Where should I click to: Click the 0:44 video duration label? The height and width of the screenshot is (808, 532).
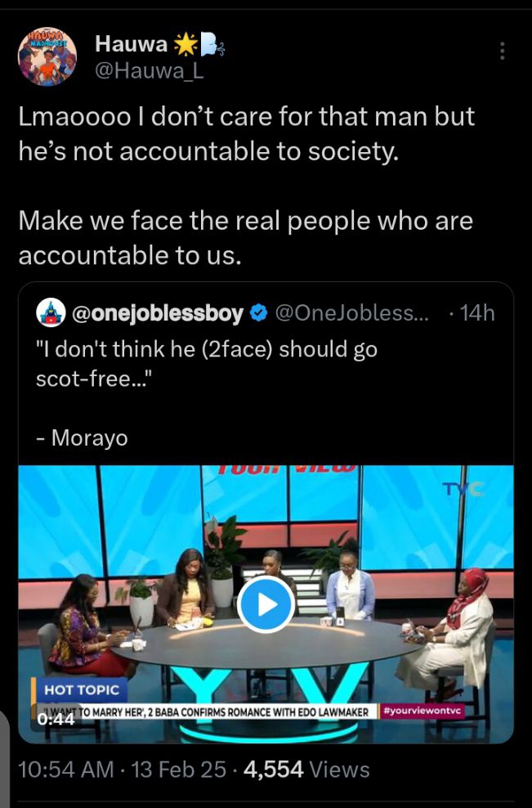coord(55,720)
